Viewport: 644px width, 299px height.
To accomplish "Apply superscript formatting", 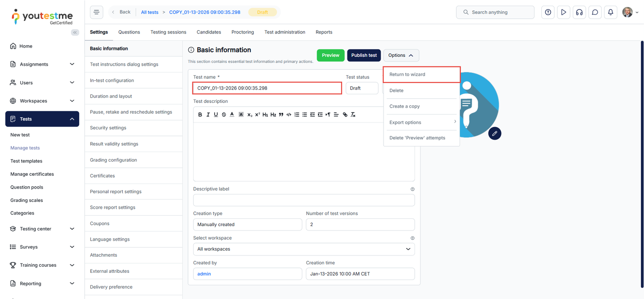I will point(258,115).
